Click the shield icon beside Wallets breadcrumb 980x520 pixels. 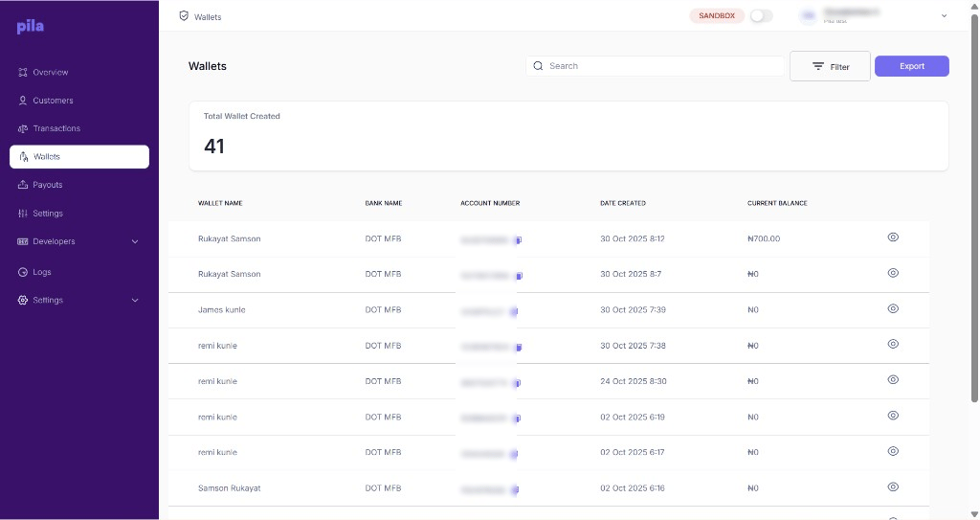[x=184, y=15]
